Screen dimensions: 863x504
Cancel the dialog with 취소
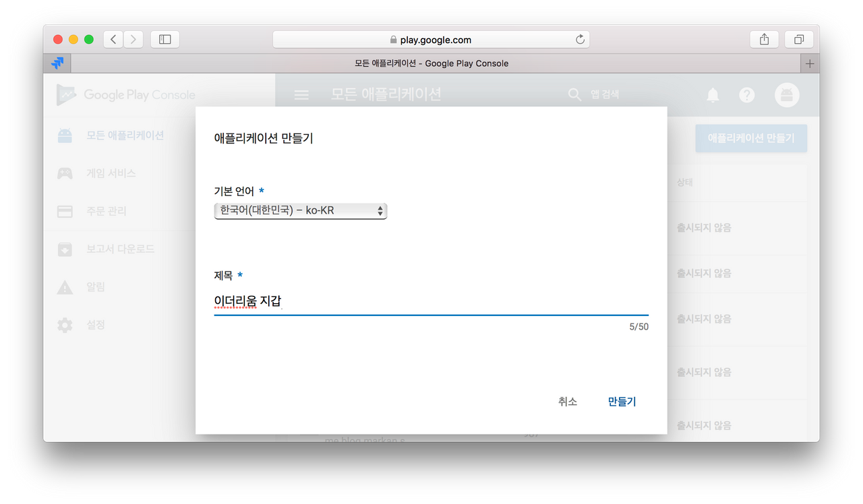tap(567, 401)
